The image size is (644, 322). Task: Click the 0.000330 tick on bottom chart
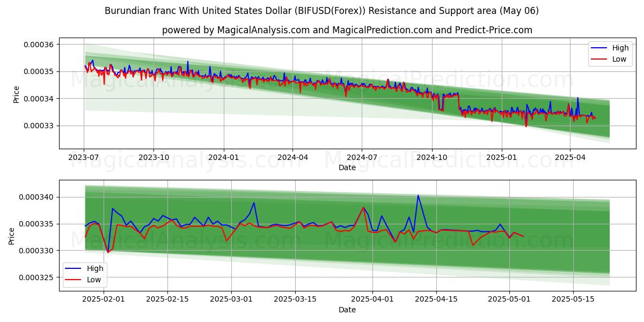pyautogui.click(x=36, y=251)
